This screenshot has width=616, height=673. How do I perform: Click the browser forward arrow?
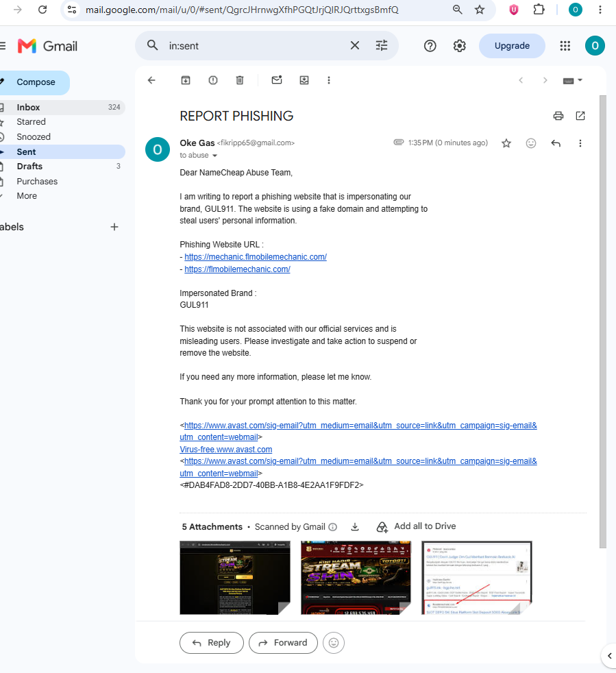pyautogui.click(x=18, y=10)
